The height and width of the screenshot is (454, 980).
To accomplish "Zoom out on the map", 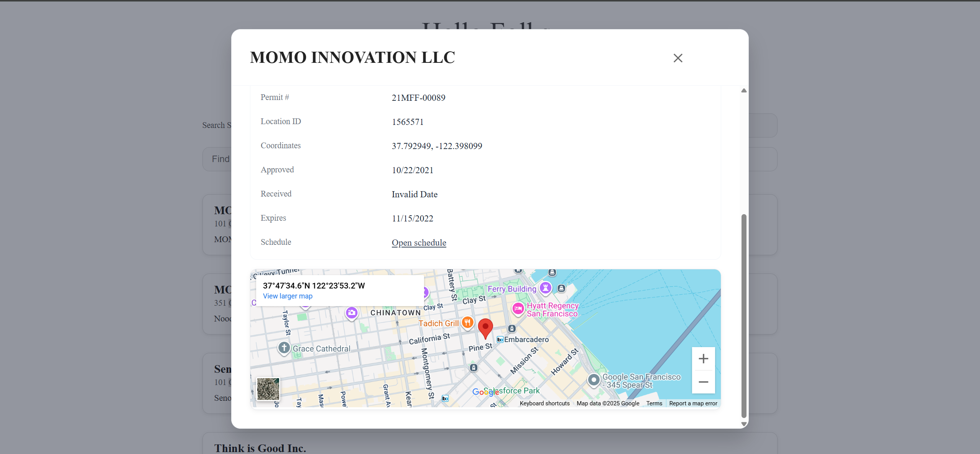I will (x=703, y=382).
